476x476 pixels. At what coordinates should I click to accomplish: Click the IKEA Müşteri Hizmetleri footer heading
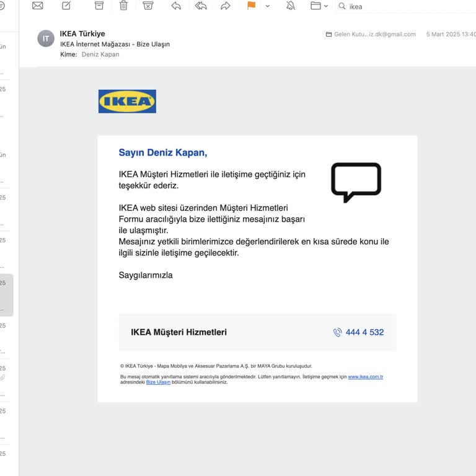tap(178, 332)
